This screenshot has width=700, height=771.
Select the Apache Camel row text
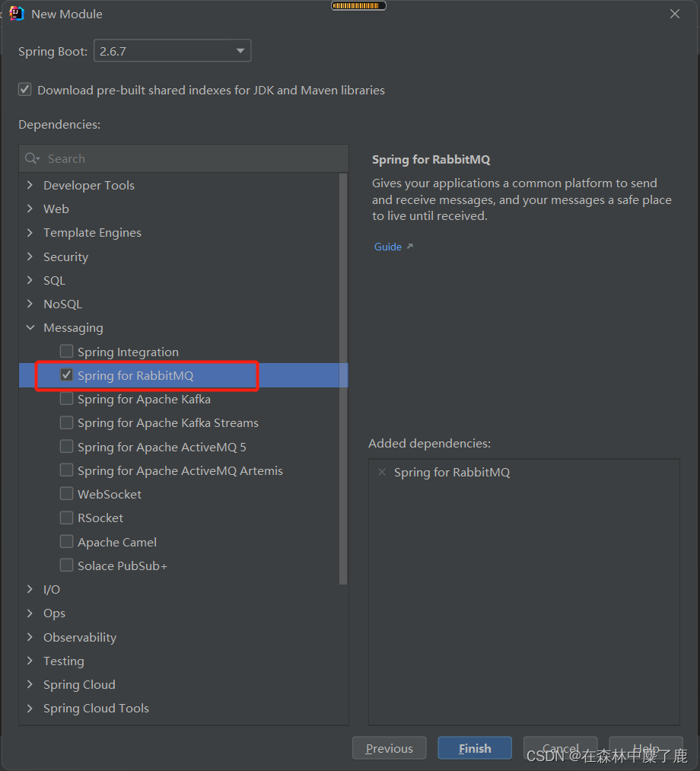[117, 543]
